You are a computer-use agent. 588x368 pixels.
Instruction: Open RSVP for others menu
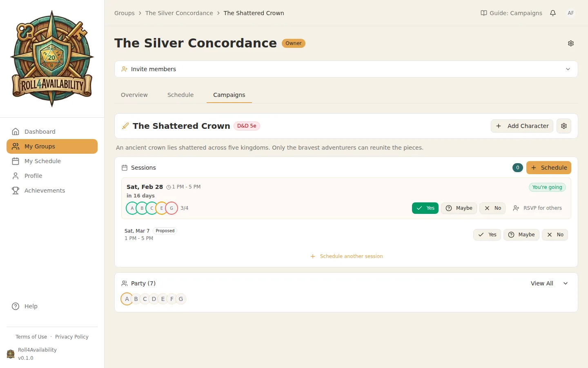537,208
